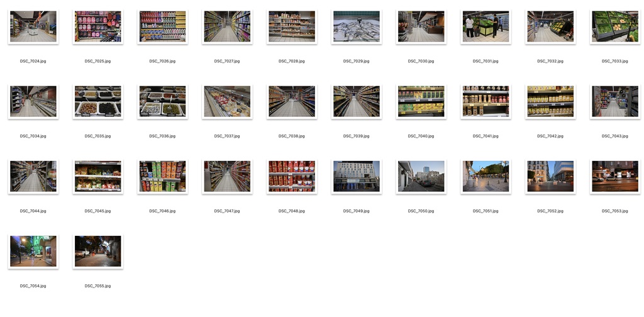
Task: Select the DSC_7049.jpg building thumbnail
Action: (357, 177)
